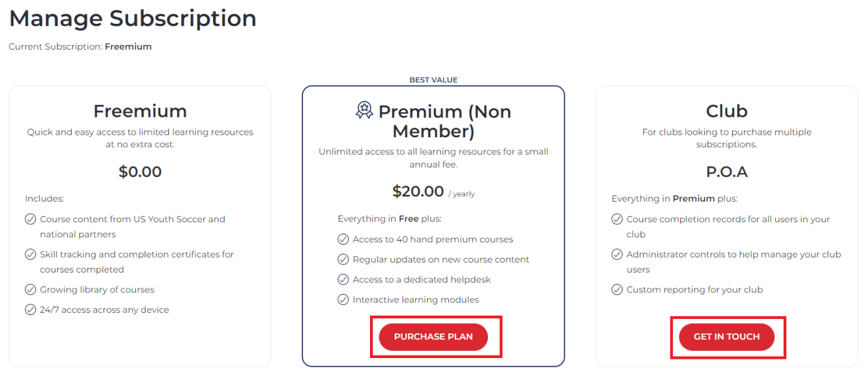
Task: Click checkmark icon next to 'Regular updates on new course content'
Action: (x=343, y=259)
